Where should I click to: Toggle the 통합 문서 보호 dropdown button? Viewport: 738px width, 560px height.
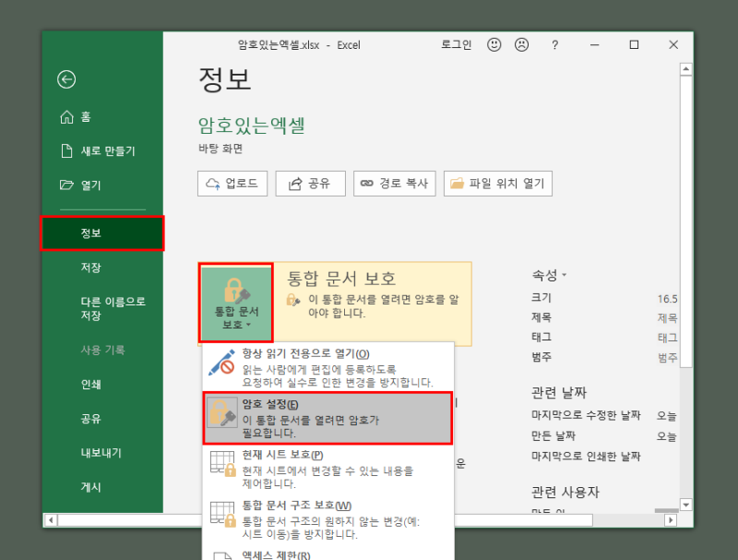point(236,303)
